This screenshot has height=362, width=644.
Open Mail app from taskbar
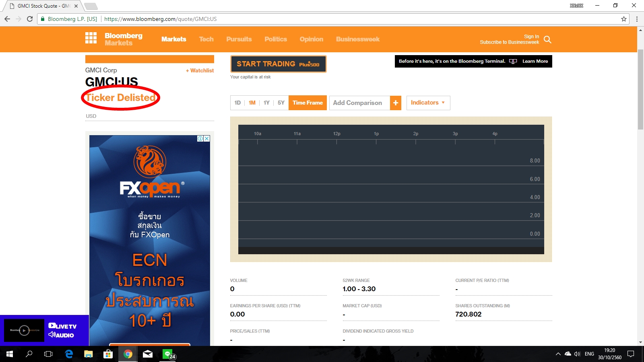pos(148,354)
